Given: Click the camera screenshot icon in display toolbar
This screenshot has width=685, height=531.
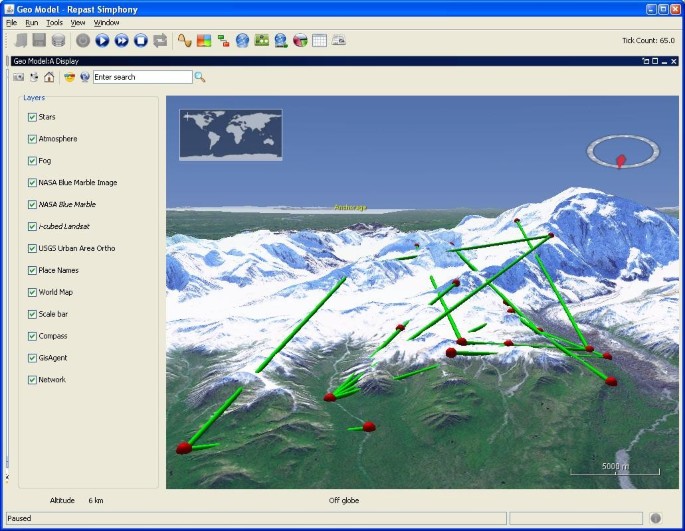Looking at the screenshot, I should 18,77.
